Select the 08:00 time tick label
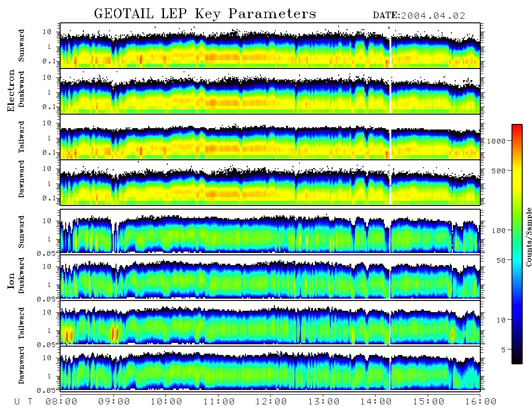The width and height of the screenshot is (532, 410). point(61,402)
